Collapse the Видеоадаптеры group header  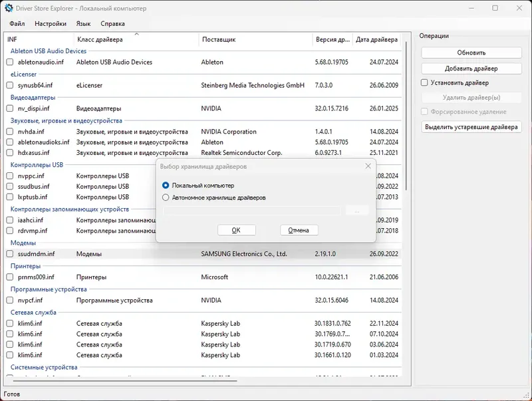pos(33,97)
